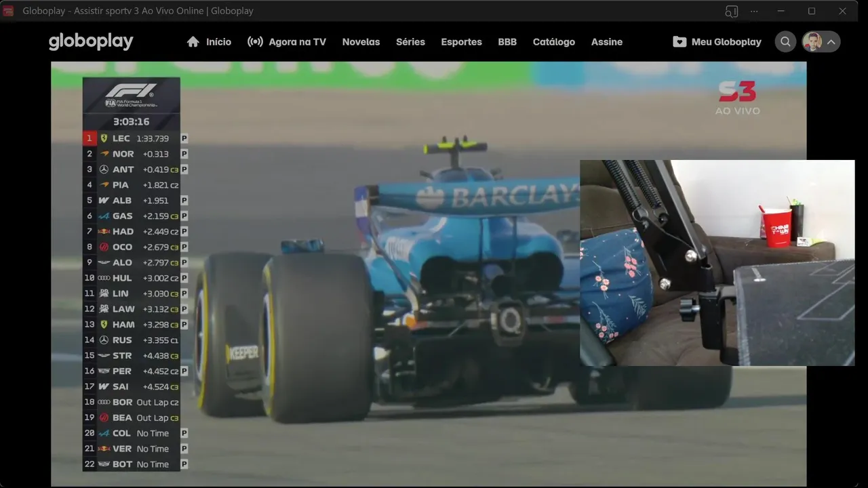The height and width of the screenshot is (488, 868).
Task: Click the window title text Globoplay
Action: pyautogui.click(x=138, y=11)
